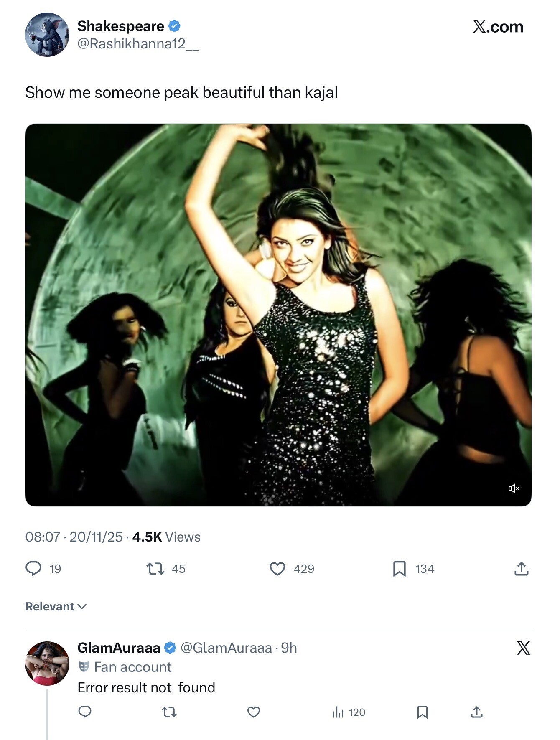
Task: Reply to GlamAuraaa's comment
Action: 85,712
